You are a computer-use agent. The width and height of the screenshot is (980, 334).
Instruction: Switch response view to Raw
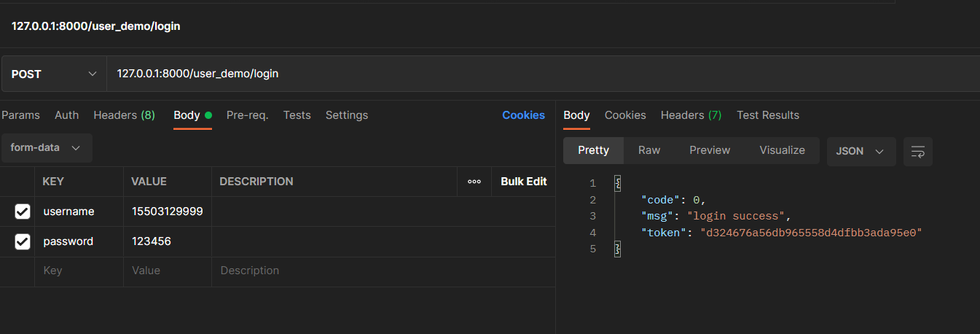coord(649,150)
